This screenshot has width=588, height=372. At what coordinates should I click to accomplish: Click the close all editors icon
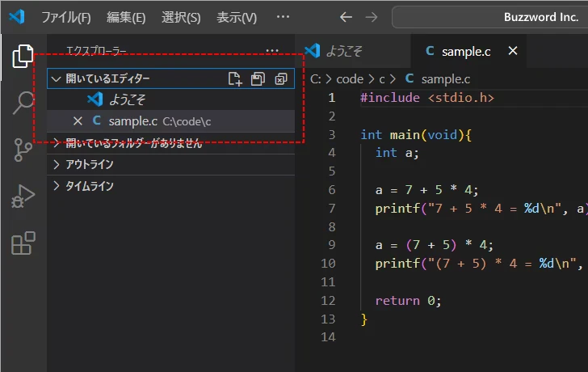point(281,78)
